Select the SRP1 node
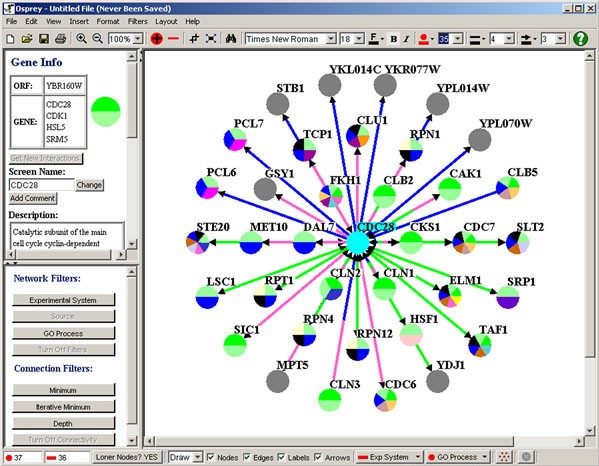This screenshot has width=599, height=466. coord(508,298)
